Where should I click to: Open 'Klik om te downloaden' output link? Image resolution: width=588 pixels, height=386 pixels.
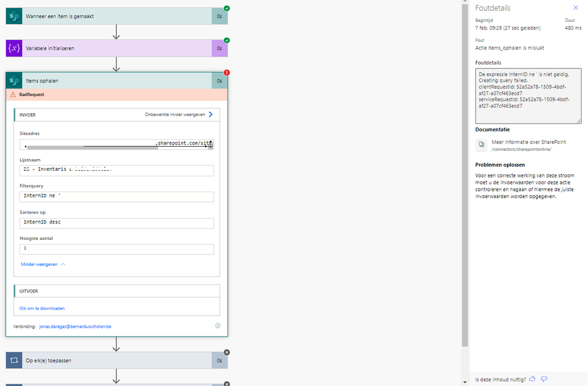point(42,308)
